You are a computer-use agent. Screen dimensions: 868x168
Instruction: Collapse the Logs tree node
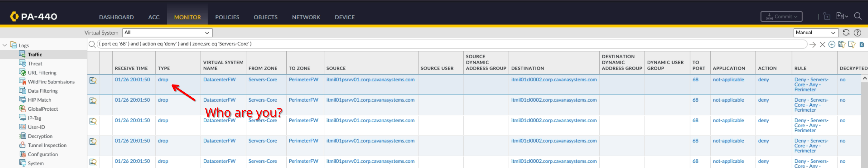pos(4,45)
